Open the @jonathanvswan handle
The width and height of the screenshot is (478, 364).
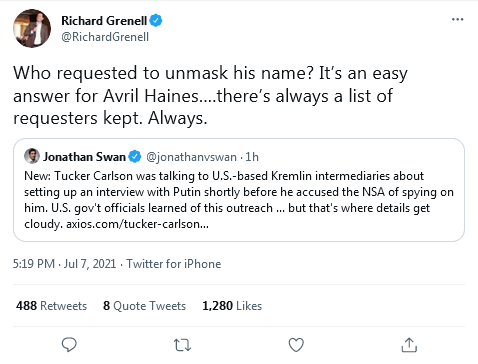pos(191,157)
